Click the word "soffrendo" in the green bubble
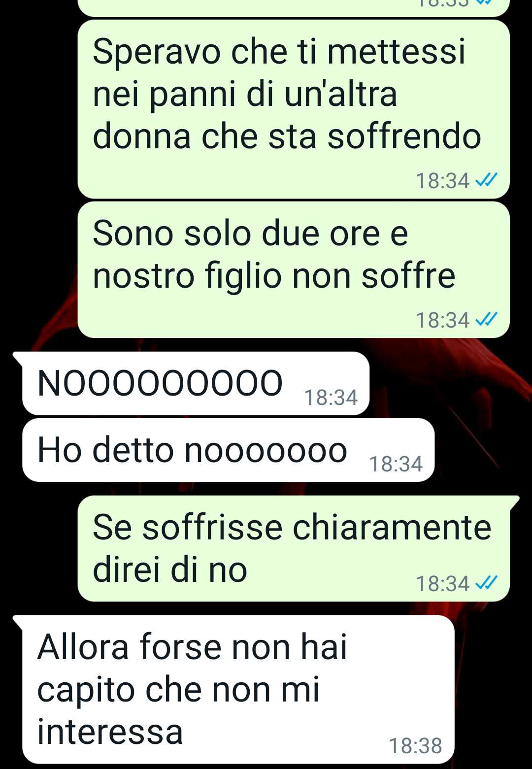532x769 pixels. (404, 136)
